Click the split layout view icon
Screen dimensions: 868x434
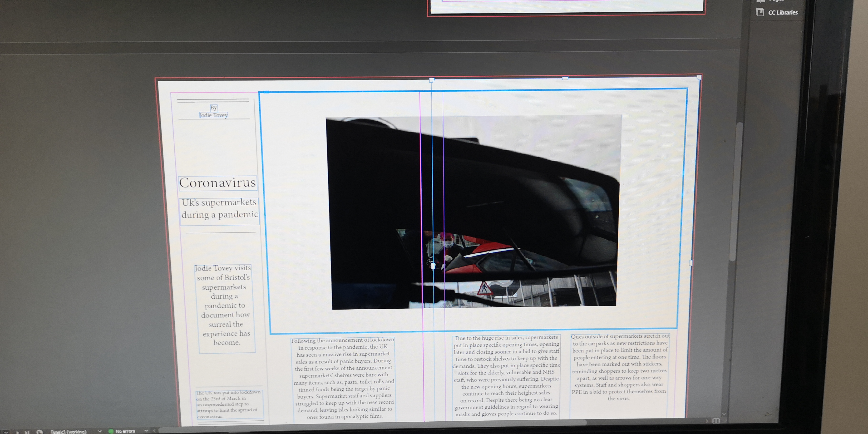pos(716,421)
